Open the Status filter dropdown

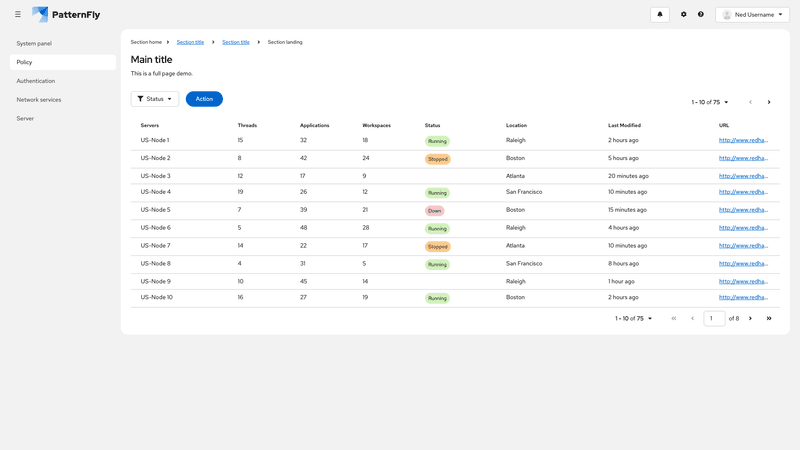(x=155, y=99)
